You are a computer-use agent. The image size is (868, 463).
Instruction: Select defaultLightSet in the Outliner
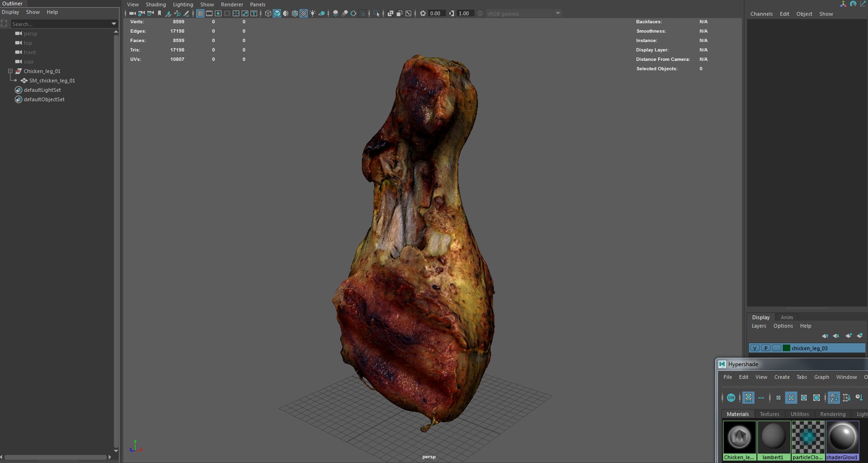tap(42, 90)
